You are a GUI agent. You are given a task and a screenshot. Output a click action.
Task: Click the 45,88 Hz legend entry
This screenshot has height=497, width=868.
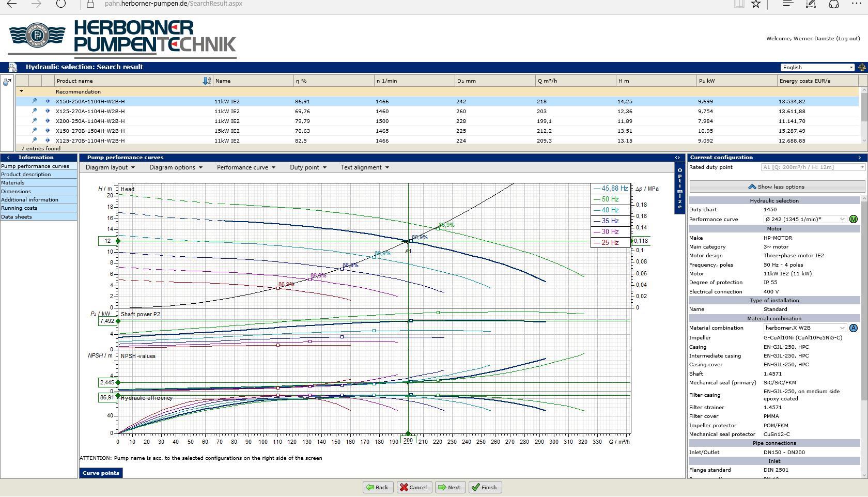click(611, 189)
